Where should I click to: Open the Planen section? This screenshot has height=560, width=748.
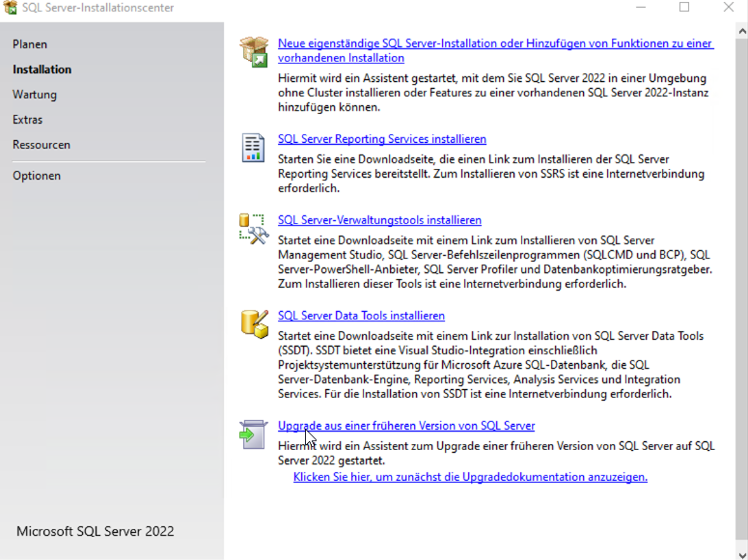click(x=30, y=44)
